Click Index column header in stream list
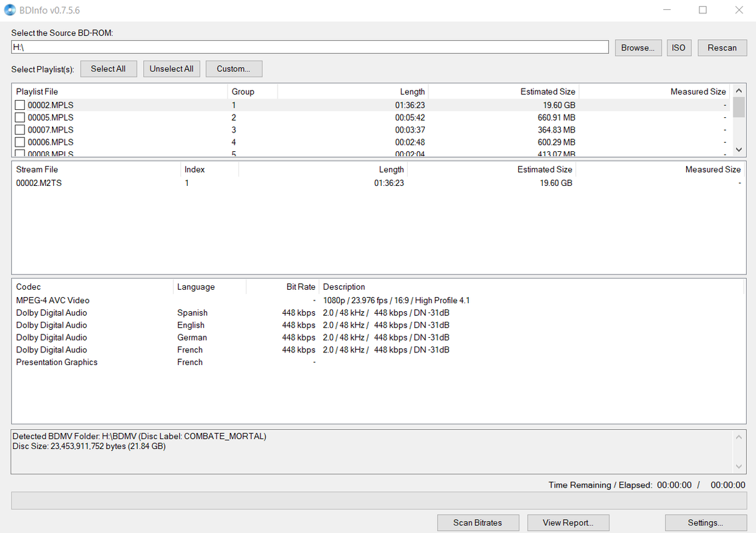 (x=210, y=170)
